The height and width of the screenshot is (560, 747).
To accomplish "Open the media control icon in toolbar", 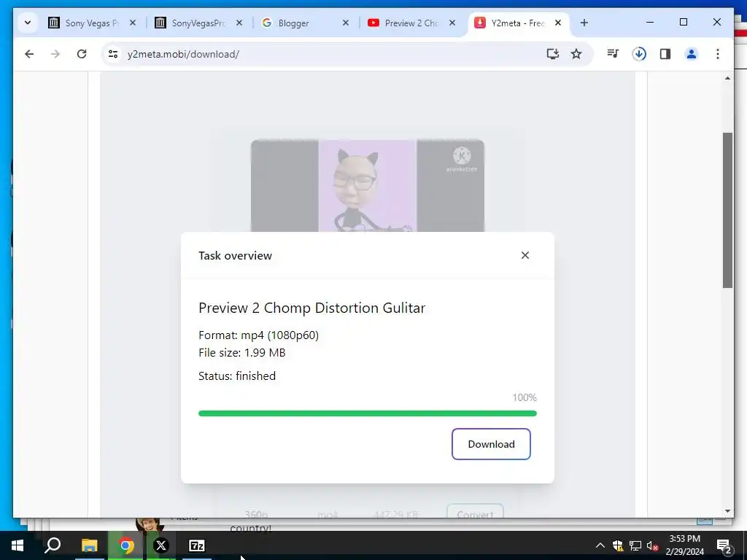I will coord(613,54).
